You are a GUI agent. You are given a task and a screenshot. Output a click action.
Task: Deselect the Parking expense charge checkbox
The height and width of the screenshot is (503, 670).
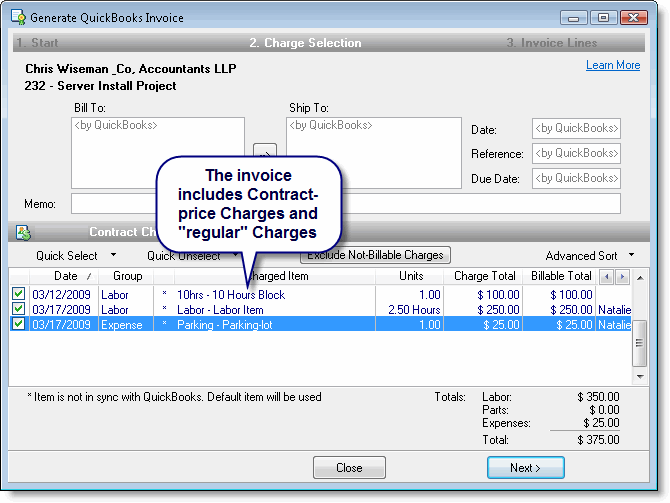click(x=18, y=325)
